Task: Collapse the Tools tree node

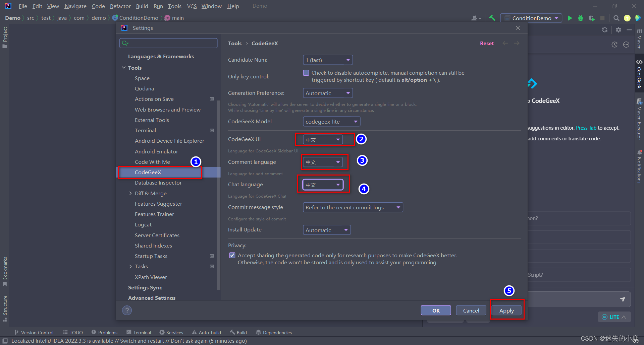Action: (124, 68)
